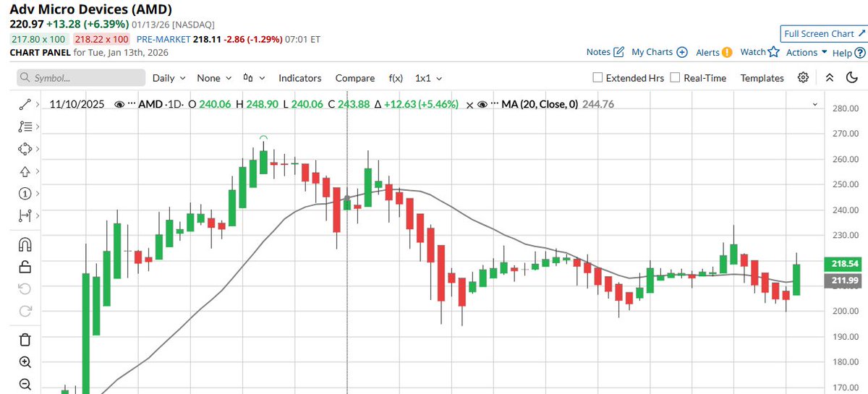Open the Compare menu

pos(355,77)
